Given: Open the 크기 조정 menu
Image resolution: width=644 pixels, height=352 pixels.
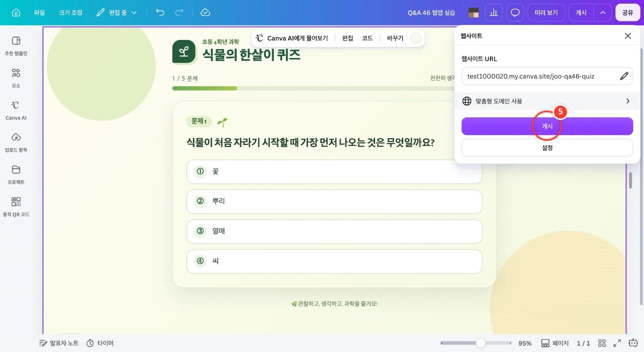Looking at the screenshot, I should coord(70,12).
